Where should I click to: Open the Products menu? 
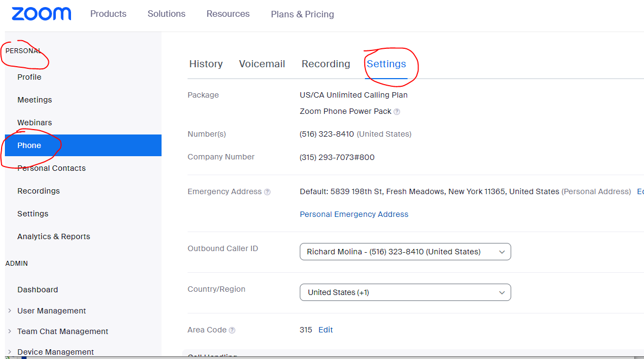tap(108, 14)
